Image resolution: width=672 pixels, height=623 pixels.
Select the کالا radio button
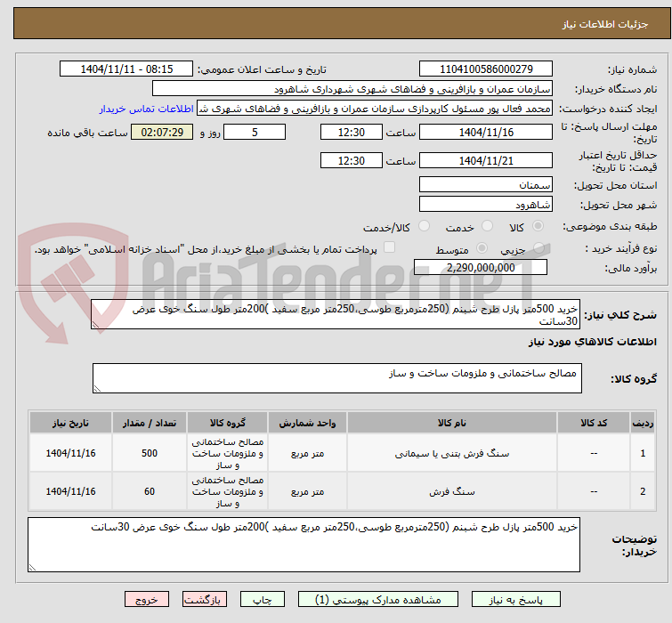(538, 226)
